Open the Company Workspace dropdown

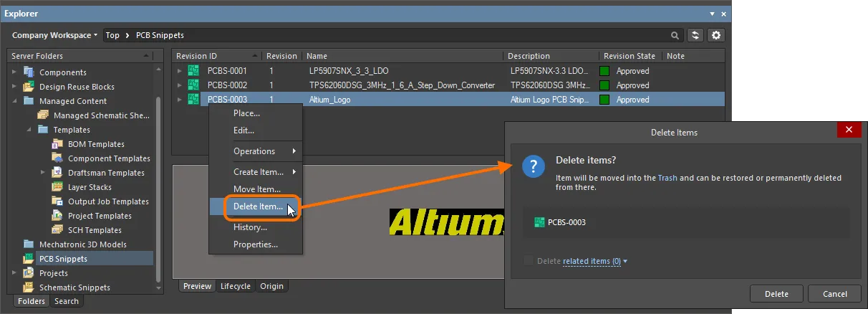click(x=54, y=35)
